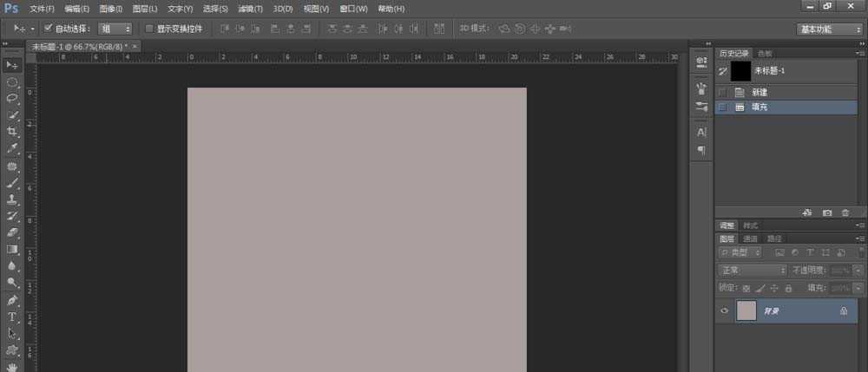Click the trash icon in the History panel
Viewport: 868px width, 372px height.
[845, 212]
